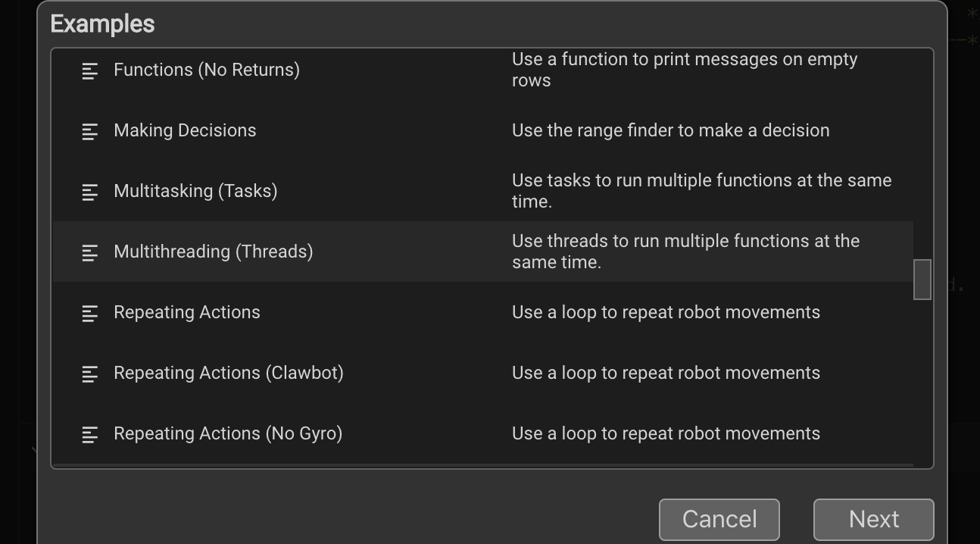Image resolution: width=980 pixels, height=544 pixels.
Task: Click the Multitasking (Tasks) example icon
Action: pos(90,192)
